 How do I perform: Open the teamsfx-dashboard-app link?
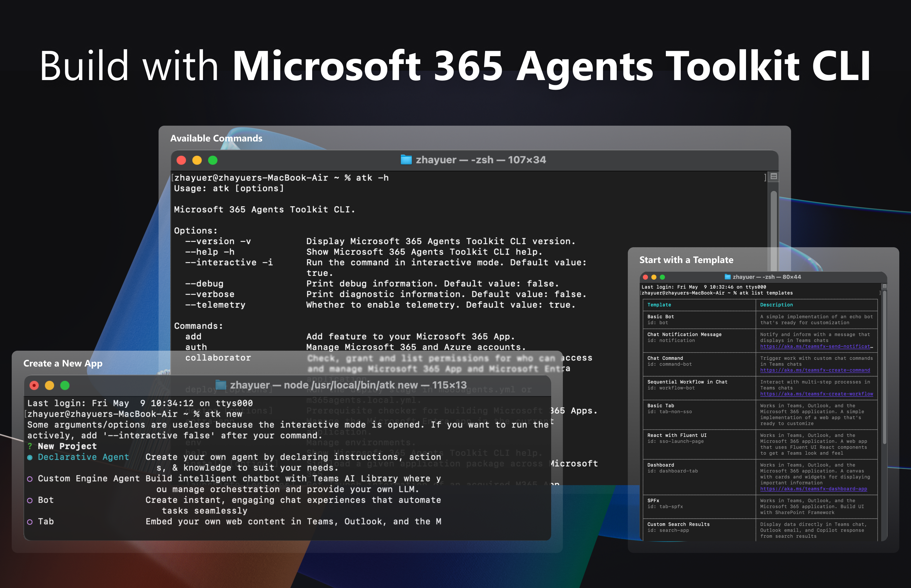813,489
